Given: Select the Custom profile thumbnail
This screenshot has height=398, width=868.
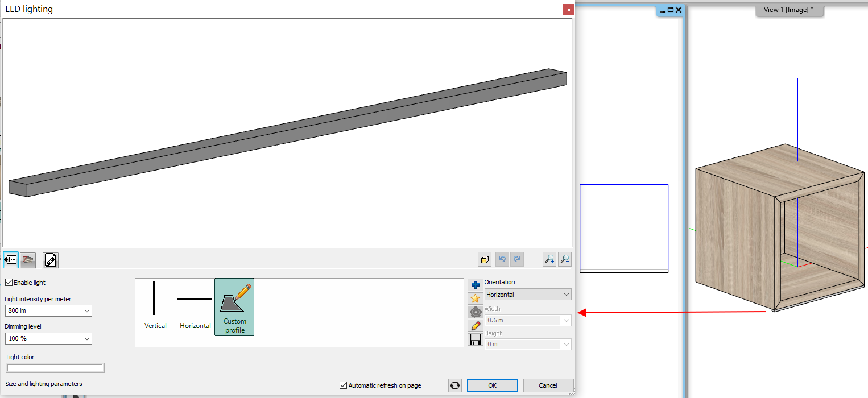Looking at the screenshot, I should coord(234,307).
